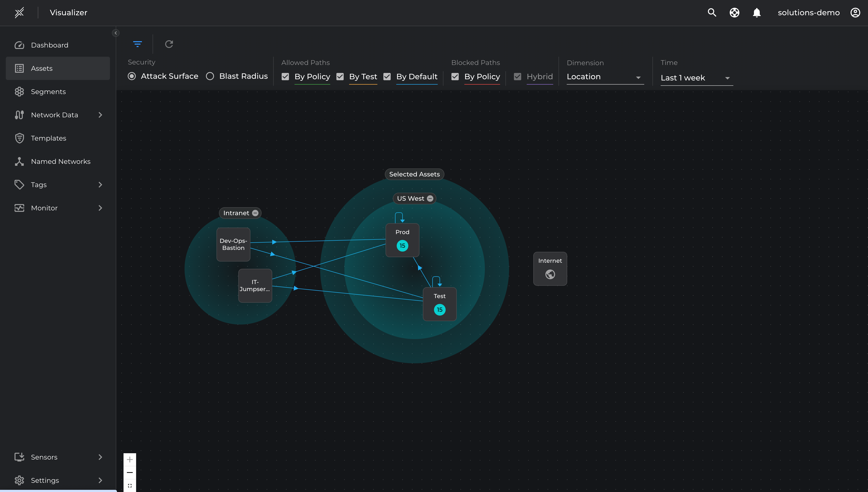Open the search magnifier icon
This screenshot has width=868, height=492.
pos(712,13)
